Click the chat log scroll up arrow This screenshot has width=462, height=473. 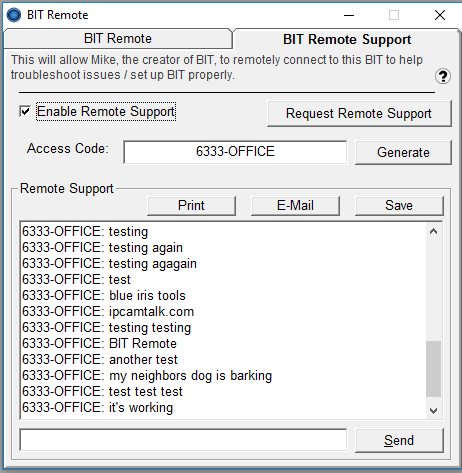tap(433, 231)
